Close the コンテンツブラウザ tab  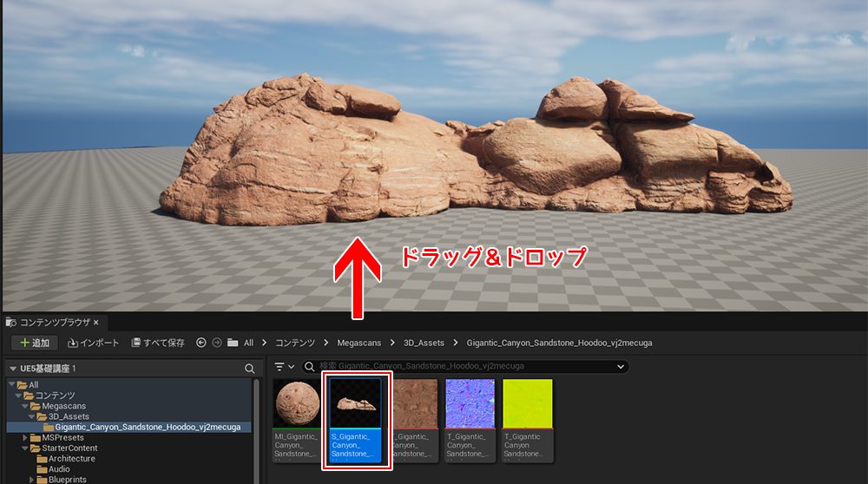click(96, 323)
